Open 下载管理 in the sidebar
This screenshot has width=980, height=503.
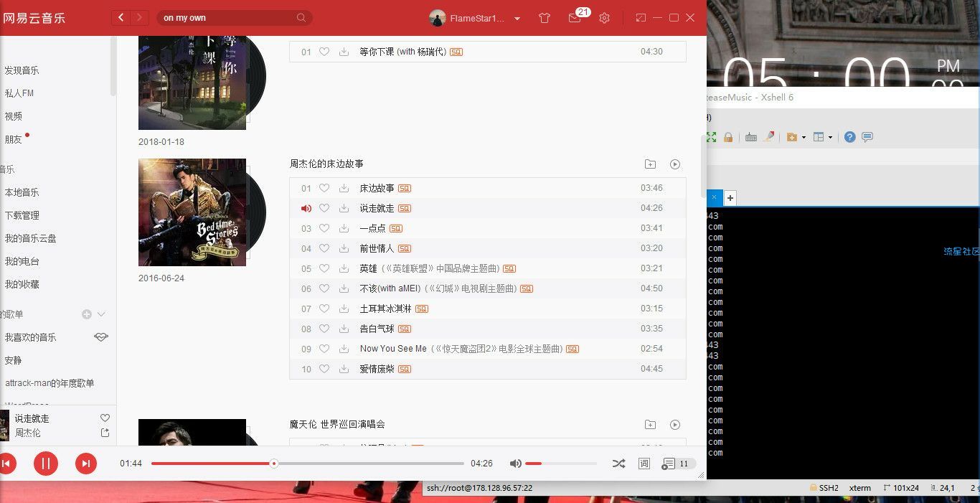tap(22, 215)
